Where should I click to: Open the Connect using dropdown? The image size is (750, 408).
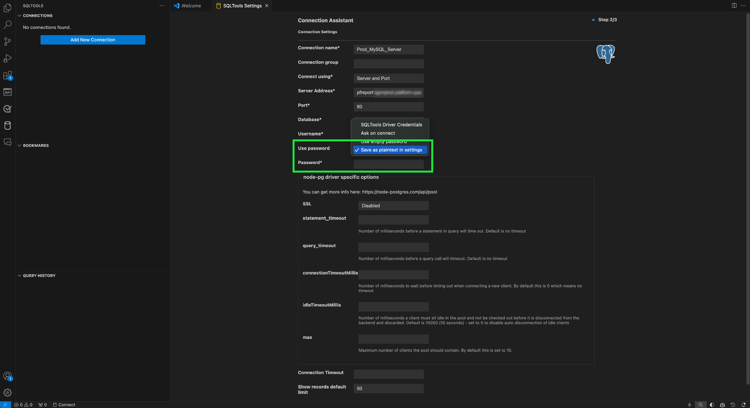pyautogui.click(x=388, y=78)
